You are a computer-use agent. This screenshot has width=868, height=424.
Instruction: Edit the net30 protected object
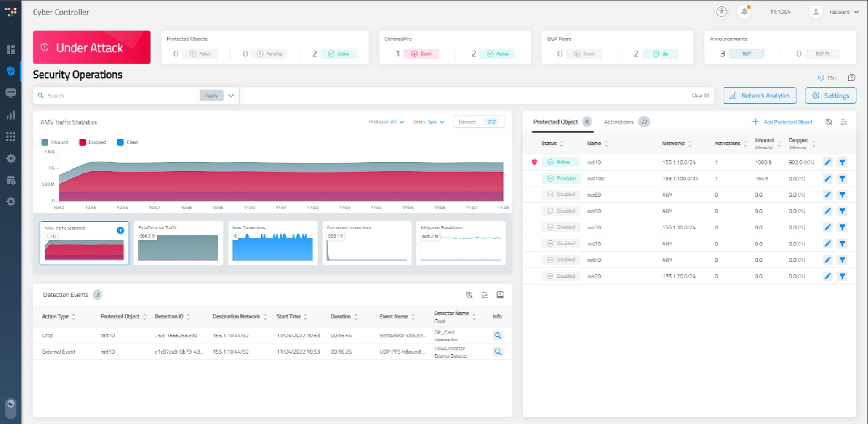827,227
